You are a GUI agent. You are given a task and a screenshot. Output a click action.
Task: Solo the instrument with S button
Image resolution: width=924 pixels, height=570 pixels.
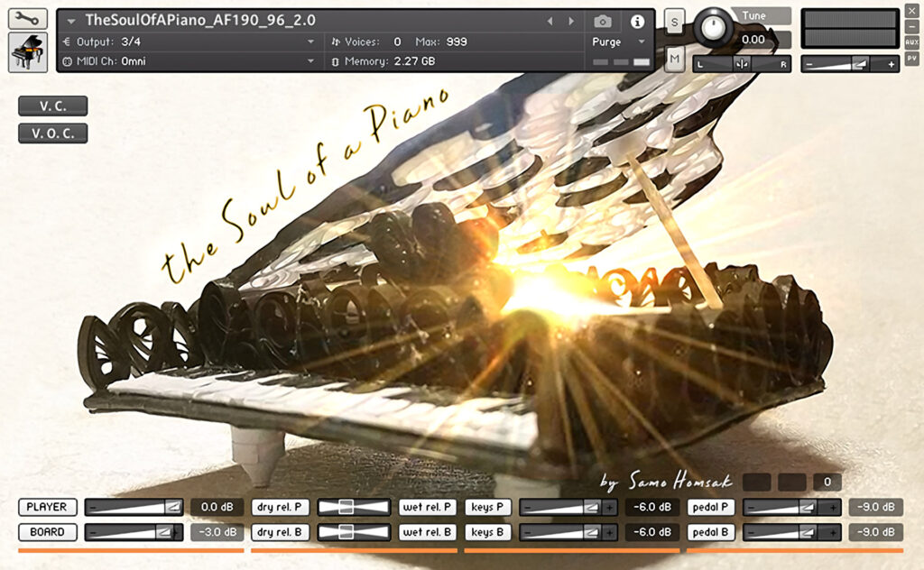(x=674, y=22)
